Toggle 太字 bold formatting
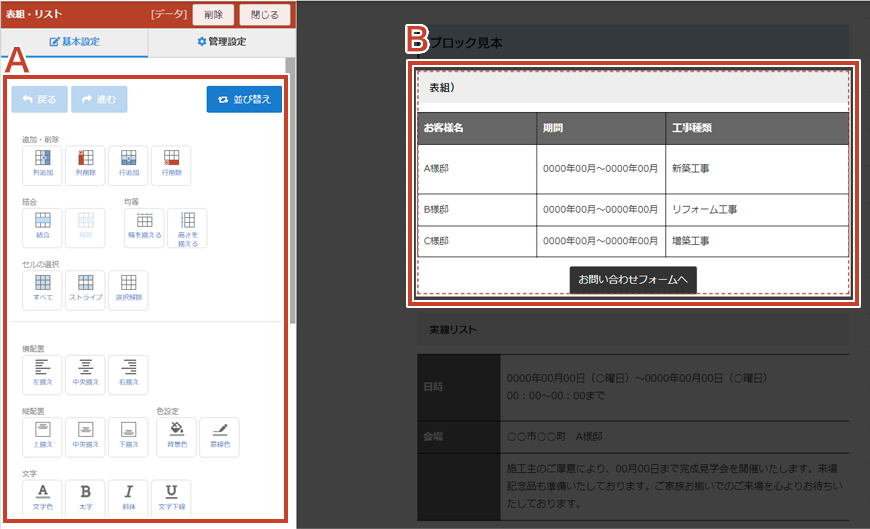This screenshot has height=529, width=870. (x=85, y=497)
